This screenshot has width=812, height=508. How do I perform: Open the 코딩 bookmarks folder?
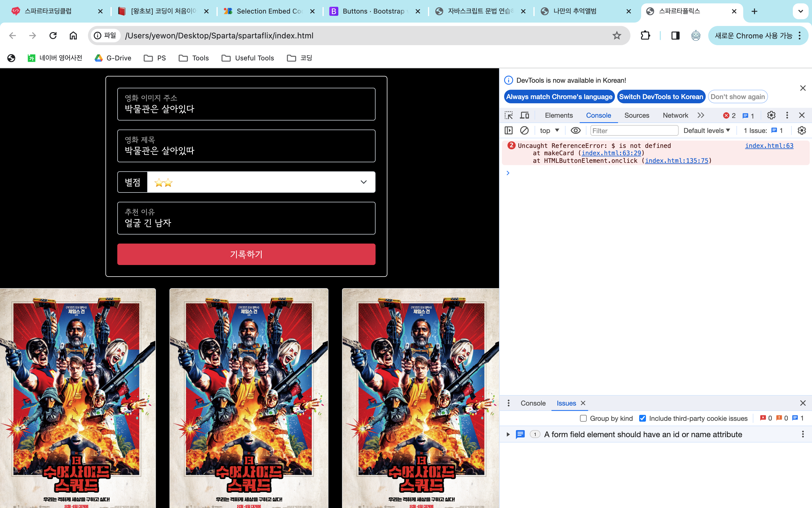[x=299, y=58]
